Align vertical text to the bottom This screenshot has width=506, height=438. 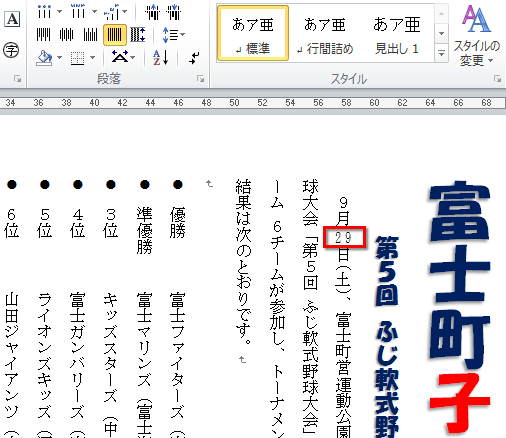pyautogui.click(x=90, y=35)
